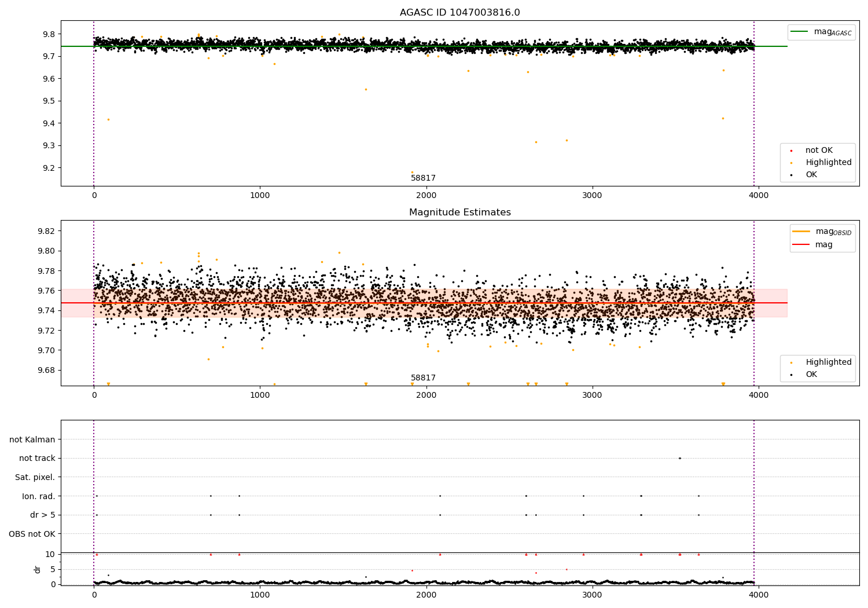
Task: Click the 2000 x-tick on top plot
Action: [x=426, y=195]
